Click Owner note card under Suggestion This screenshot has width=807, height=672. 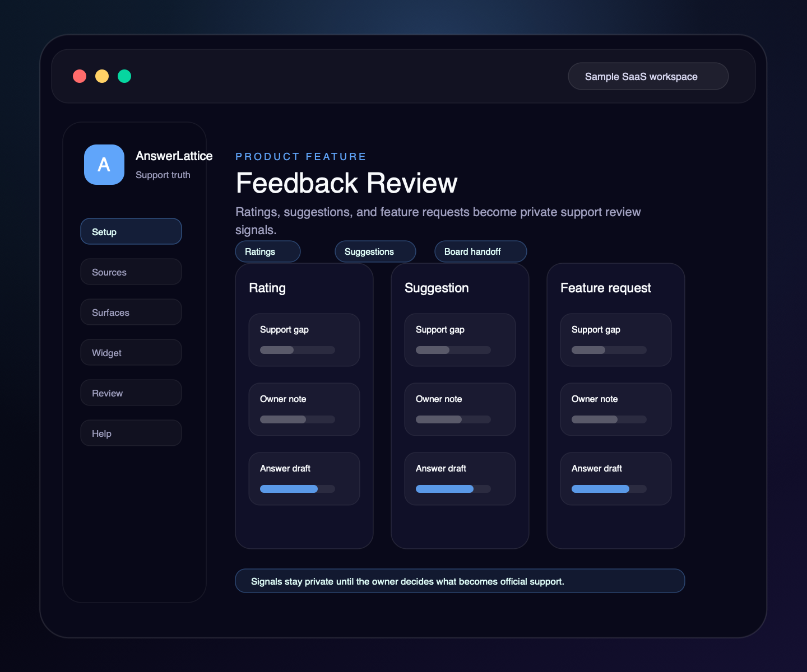tap(460, 409)
